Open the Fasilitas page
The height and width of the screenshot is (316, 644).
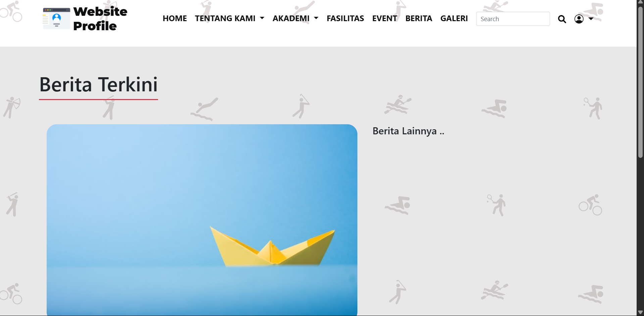click(x=345, y=18)
